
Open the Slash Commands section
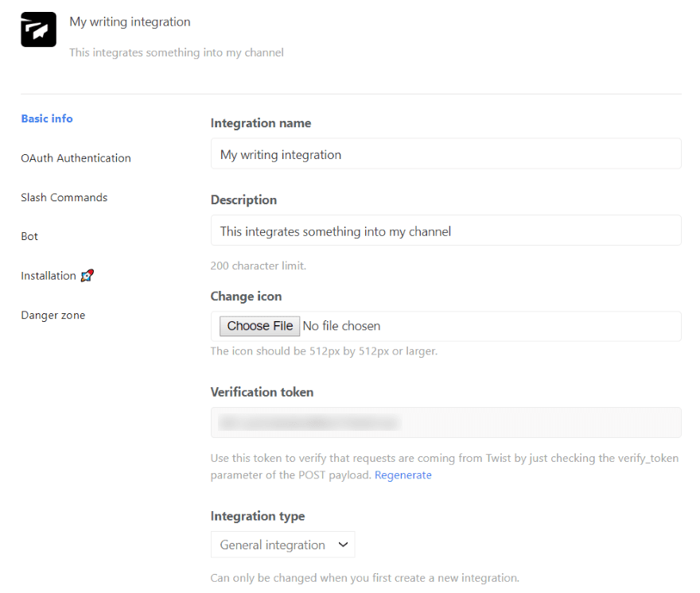coord(64,197)
